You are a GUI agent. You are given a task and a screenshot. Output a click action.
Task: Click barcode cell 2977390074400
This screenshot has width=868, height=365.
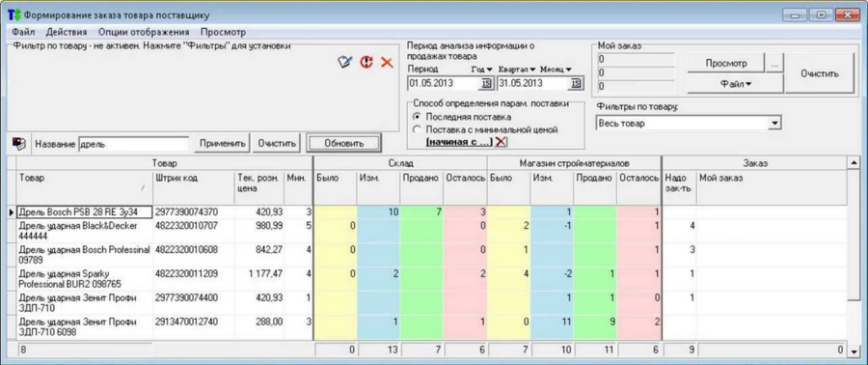193,303
